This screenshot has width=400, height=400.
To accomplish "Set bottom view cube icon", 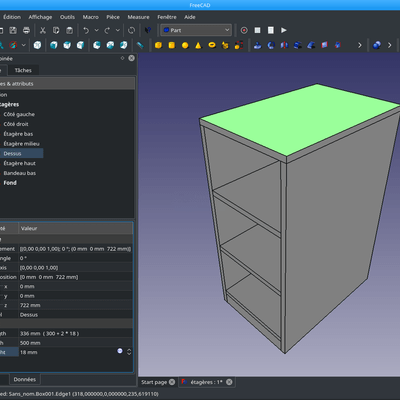I will (110, 45).
